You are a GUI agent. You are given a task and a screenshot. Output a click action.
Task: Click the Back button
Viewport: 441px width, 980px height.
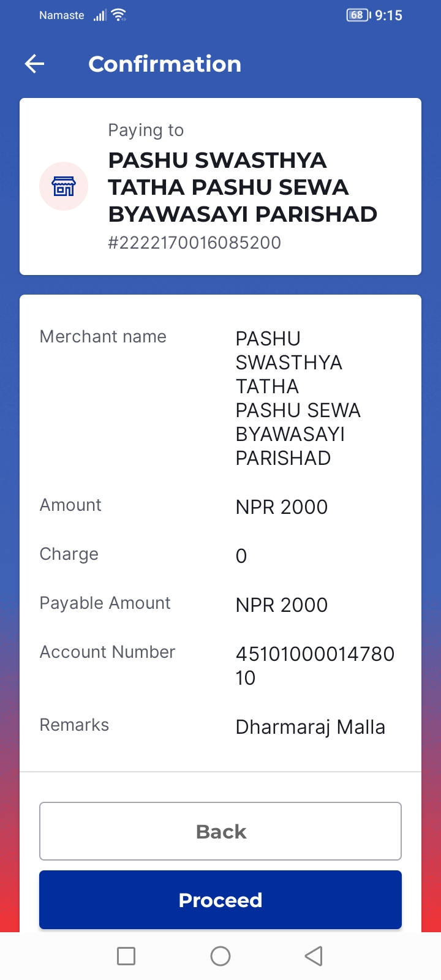(x=221, y=831)
